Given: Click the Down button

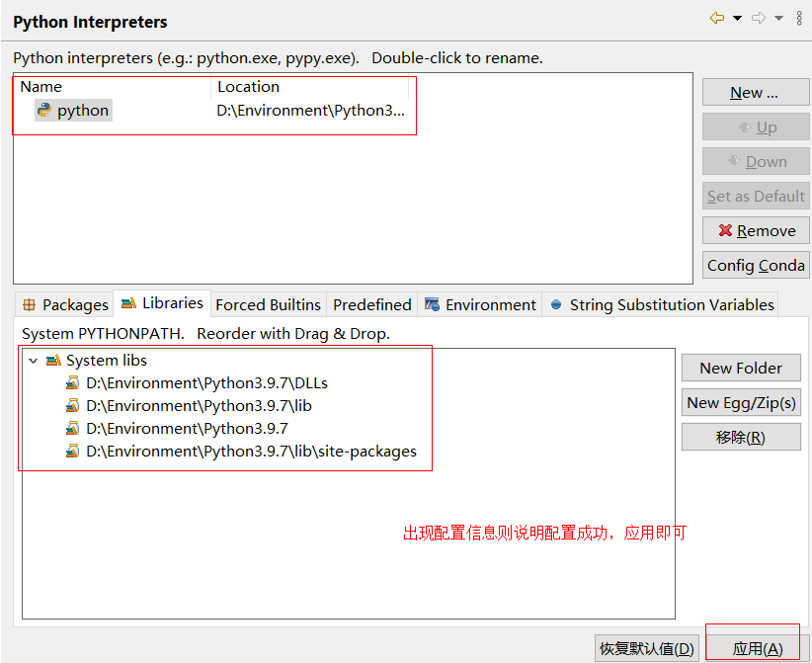Looking at the screenshot, I should [756, 162].
